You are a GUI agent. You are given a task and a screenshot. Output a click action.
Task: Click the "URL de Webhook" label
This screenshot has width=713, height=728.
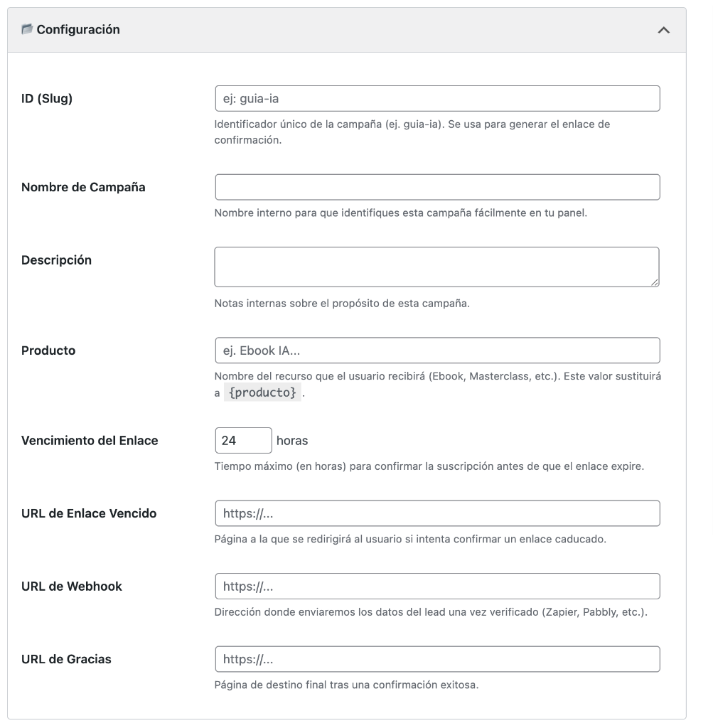click(x=72, y=587)
